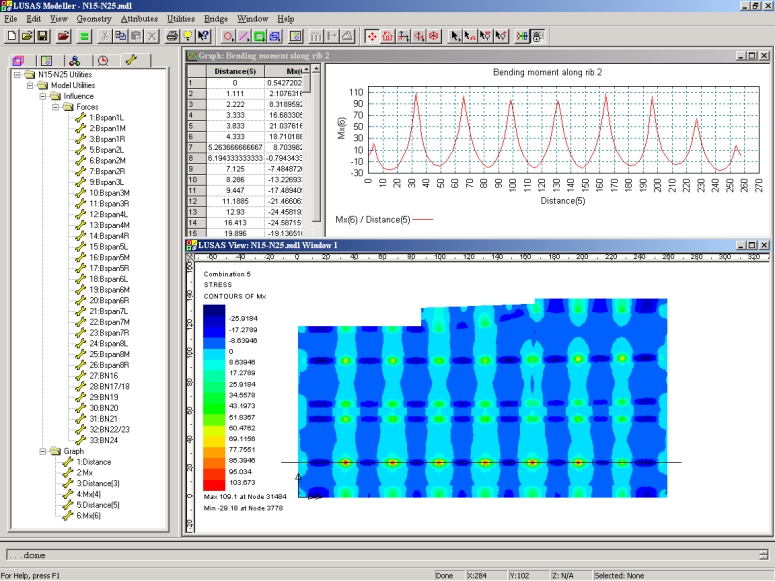This screenshot has width=775, height=581.
Task: Click the 'Combination 5' label in view
Action: pyautogui.click(x=227, y=274)
